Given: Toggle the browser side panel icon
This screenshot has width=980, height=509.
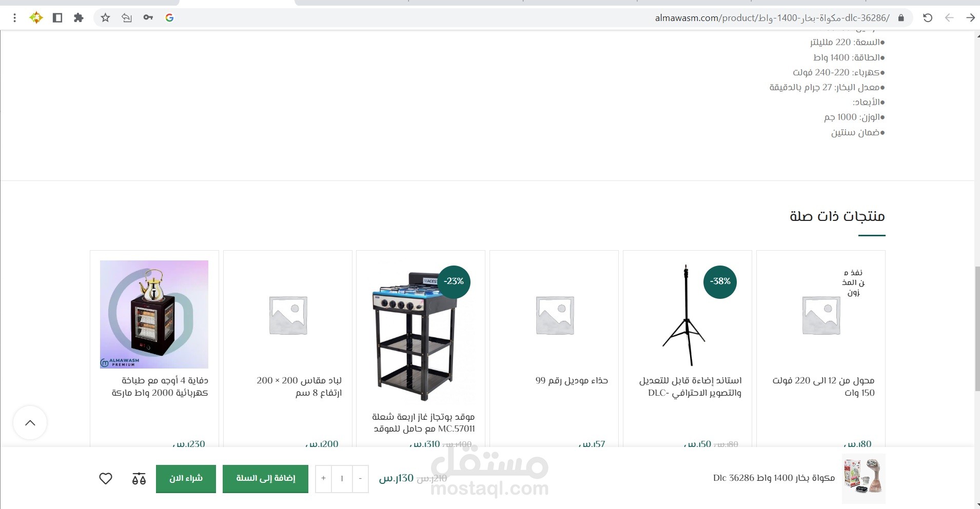Looking at the screenshot, I should [x=57, y=18].
